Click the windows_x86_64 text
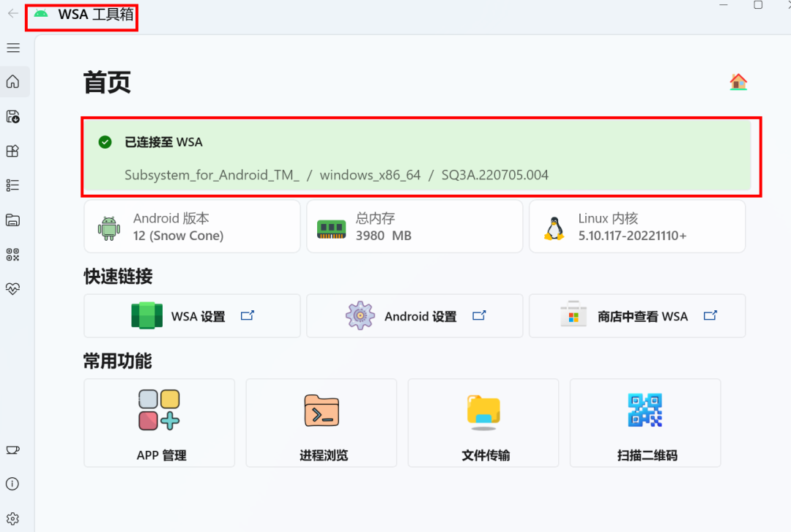This screenshot has width=791, height=532. pos(370,175)
